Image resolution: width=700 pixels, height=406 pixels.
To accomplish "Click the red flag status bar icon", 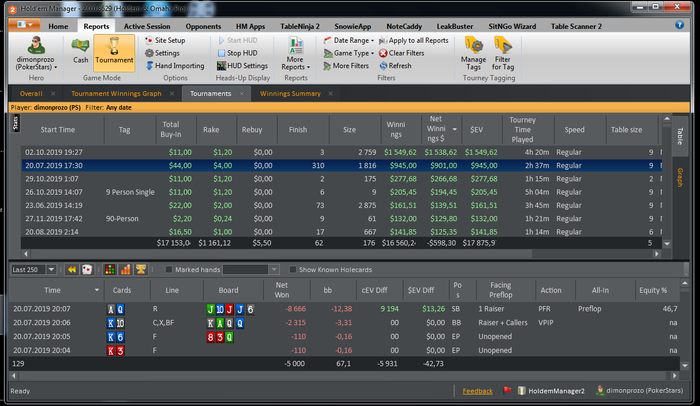I will pyautogui.click(x=507, y=390).
